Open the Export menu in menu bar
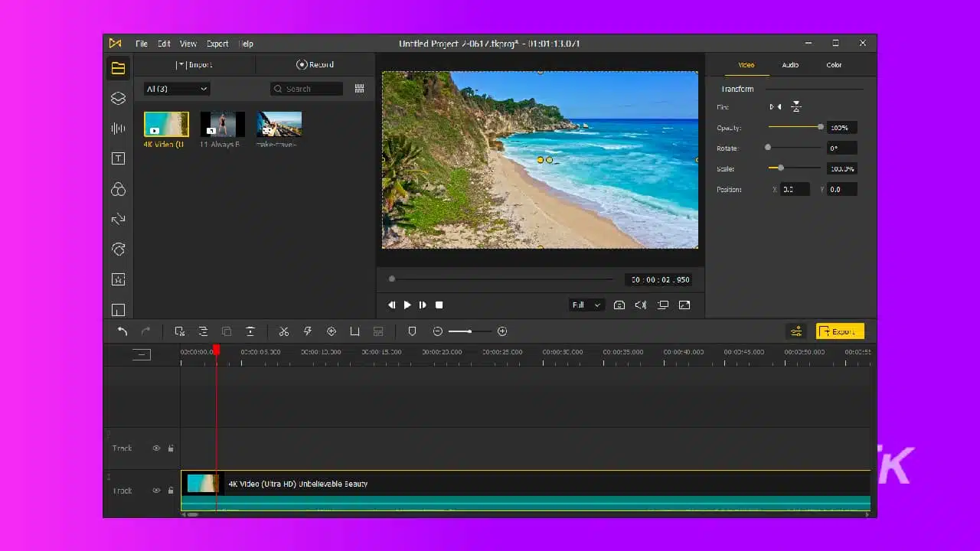The width and height of the screenshot is (980, 551). [217, 44]
